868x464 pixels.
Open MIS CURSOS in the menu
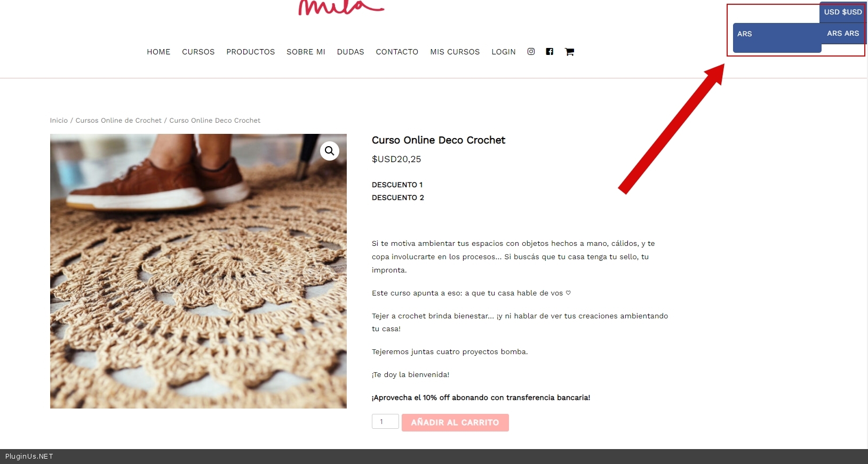(455, 52)
